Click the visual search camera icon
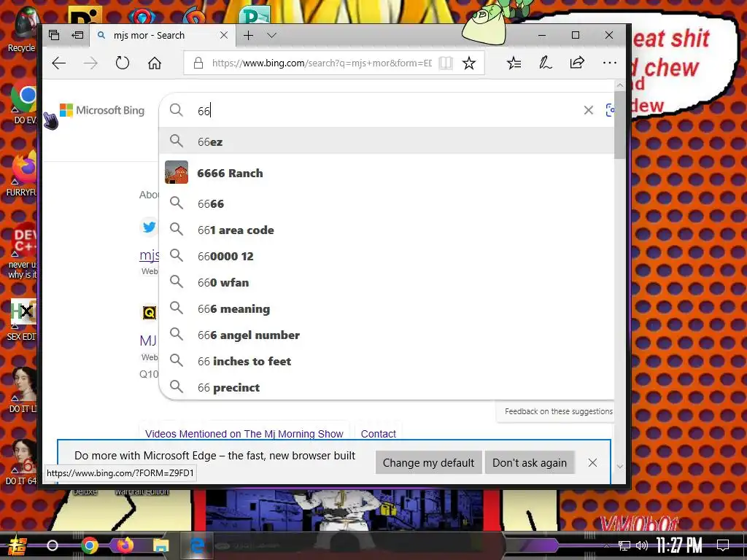The height and width of the screenshot is (560, 747). pos(610,111)
